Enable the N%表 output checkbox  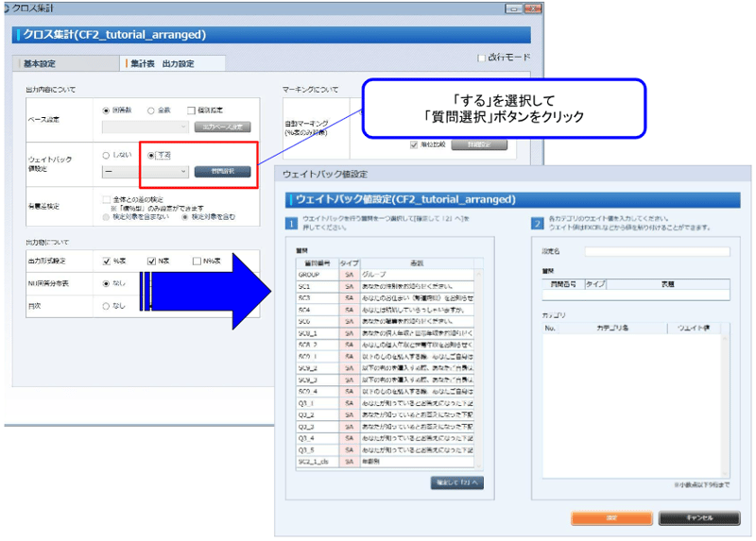coord(197,262)
